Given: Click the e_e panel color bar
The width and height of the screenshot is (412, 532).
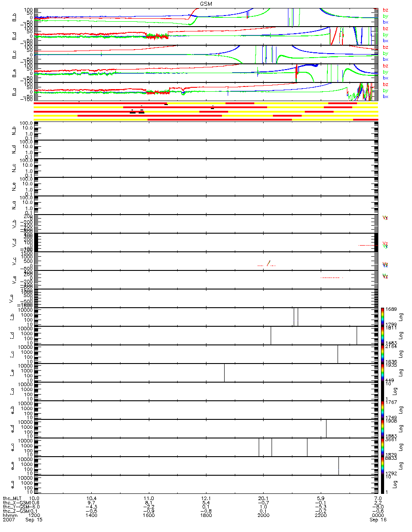Looking at the screenshot, I should pyautogui.click(x=382, y=465).
